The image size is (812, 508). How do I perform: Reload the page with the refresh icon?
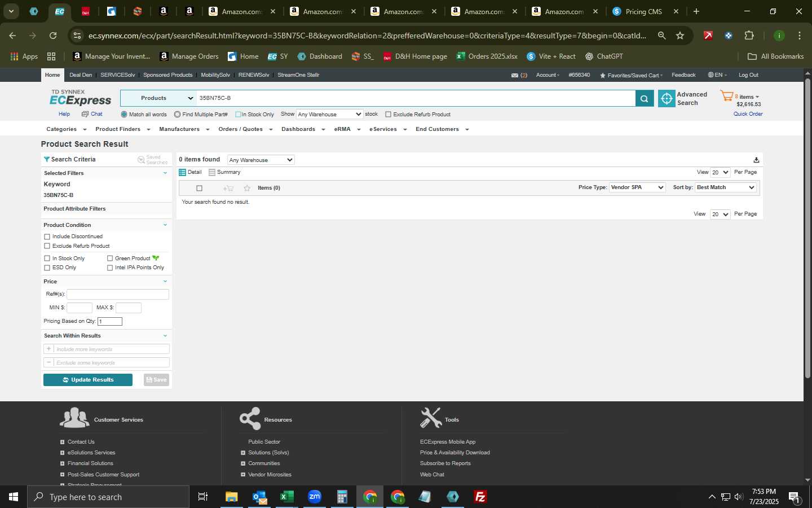click(x=53, y=36)
